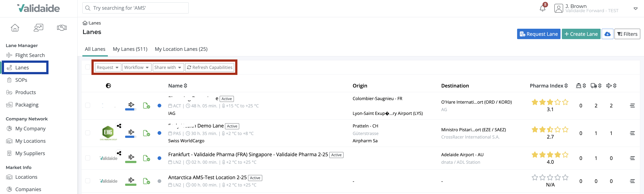Check the Demo Lane row checkbox
644x194 pixels.
pyautogui.click(x=88, y=133)
